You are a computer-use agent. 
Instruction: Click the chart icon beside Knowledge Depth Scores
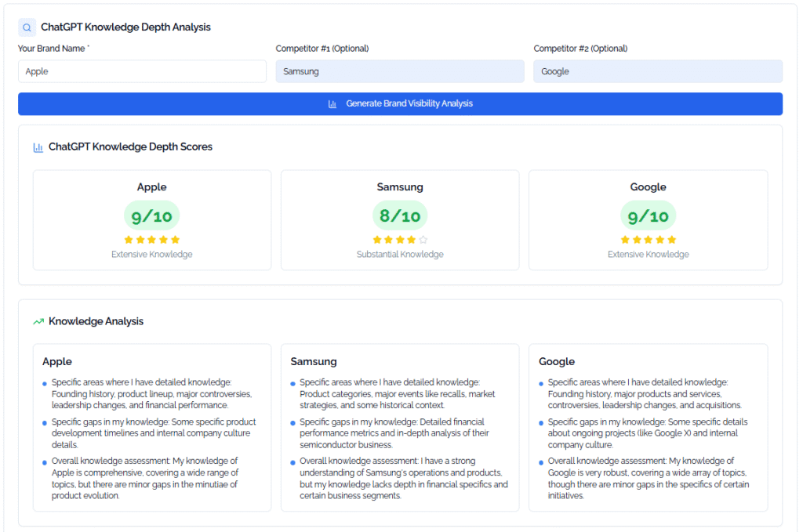pos(38,147)
